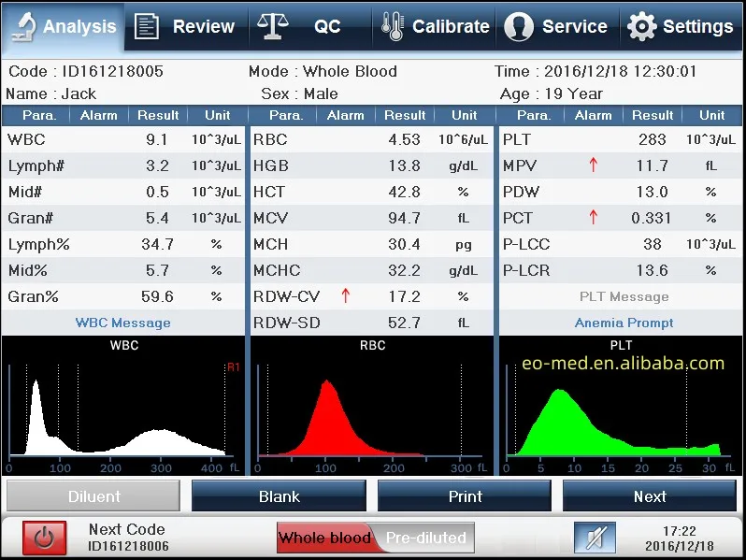Click the Age 19 Year text
The image size is (746, 560).
(552, 93)
